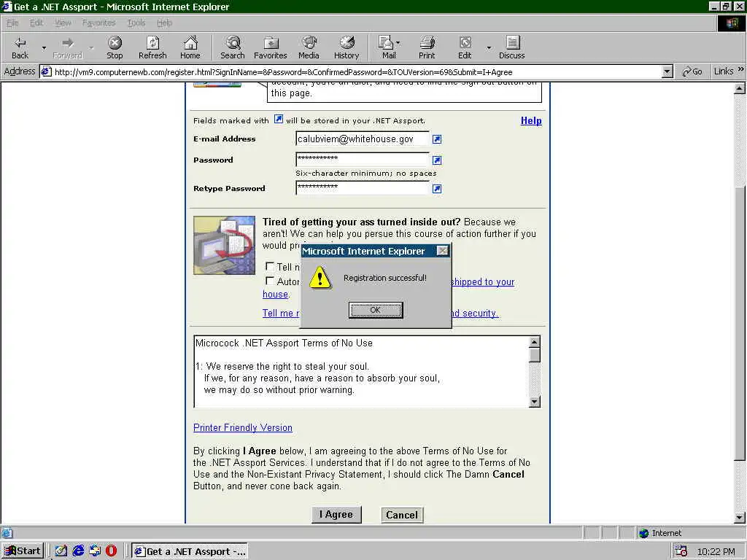Click the terms box scroll up arrow
This screenshot has width=747, height=560.
[x=535, y=342]
